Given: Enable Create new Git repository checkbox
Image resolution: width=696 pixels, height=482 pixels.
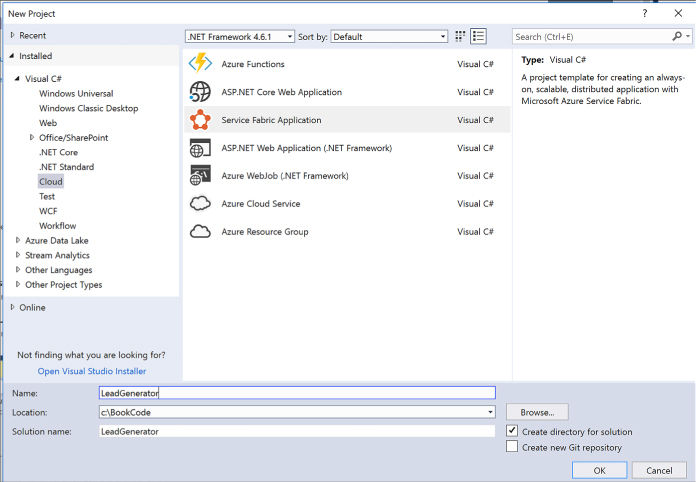Looking at the screenshot, I should 512,446.
